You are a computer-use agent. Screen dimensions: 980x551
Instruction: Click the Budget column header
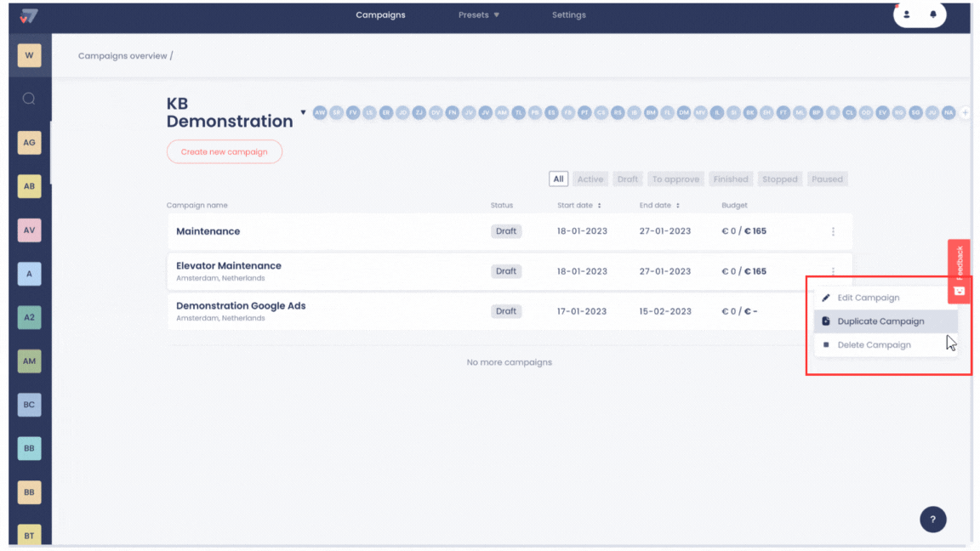tap(734, 206)
